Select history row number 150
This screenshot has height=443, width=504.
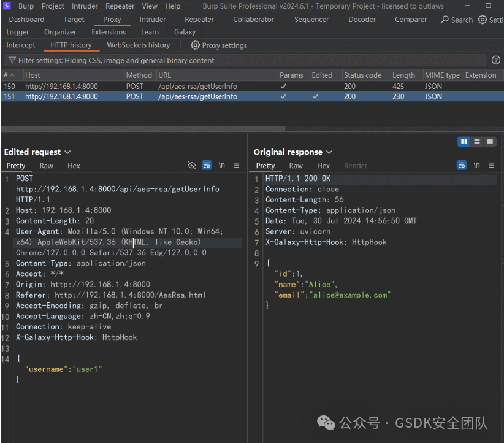252,87
